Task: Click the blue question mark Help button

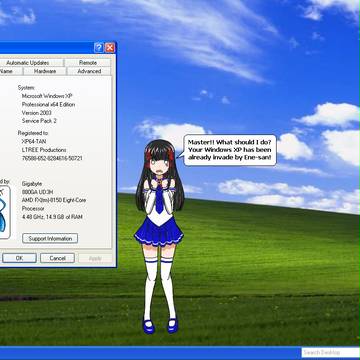Action: 99,48
